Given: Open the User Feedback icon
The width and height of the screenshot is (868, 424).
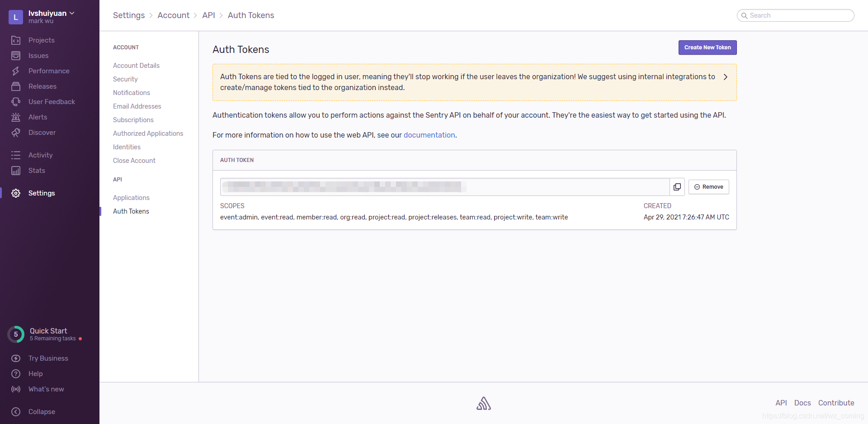Looking at the screenshot, I should point(16,102).
